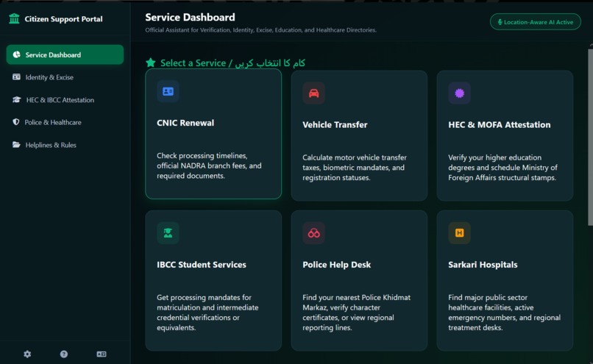
Task: Open the Service Dashboard sidebar item
Action: (65, 55)
